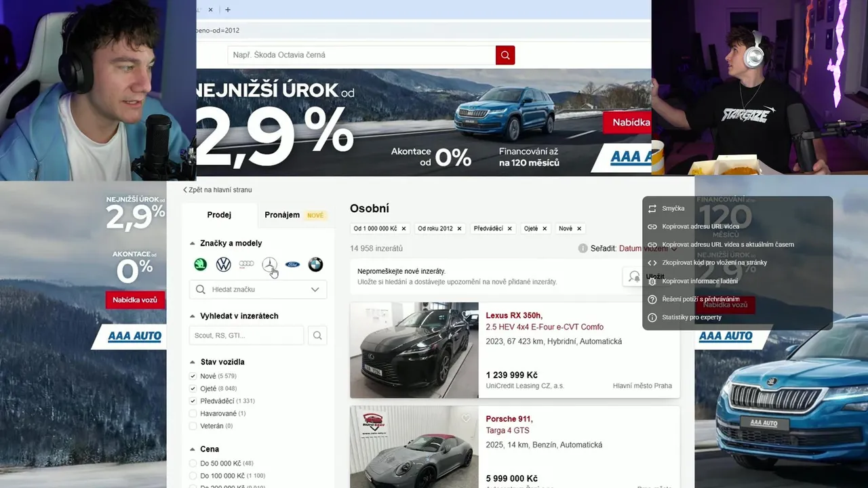Click the red 'Nabídka' button in top banner
This screenshot has width=868, height=488.
click(x=627, y=123)
